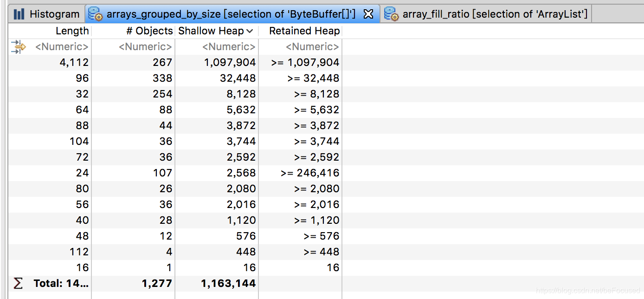Click the total 1,163,144 shallow heap
Image resolution: width=644 pixels, height=299 pixels.
tap(228, 284)
